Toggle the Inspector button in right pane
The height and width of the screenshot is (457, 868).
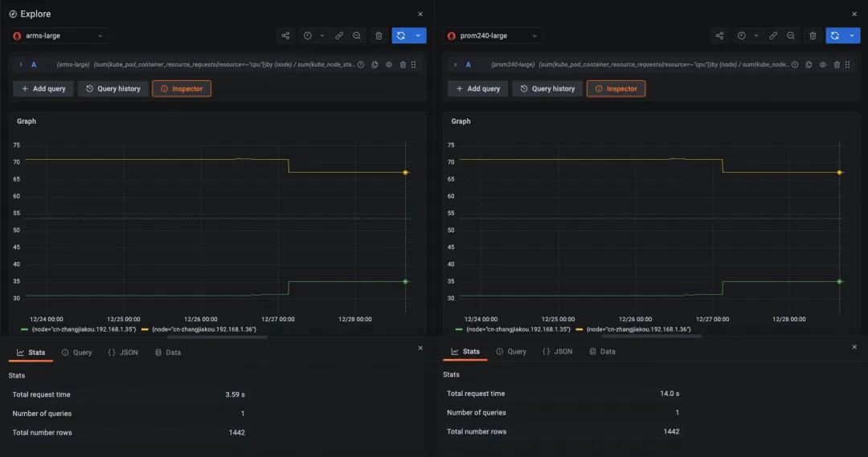tap(616, 88)
